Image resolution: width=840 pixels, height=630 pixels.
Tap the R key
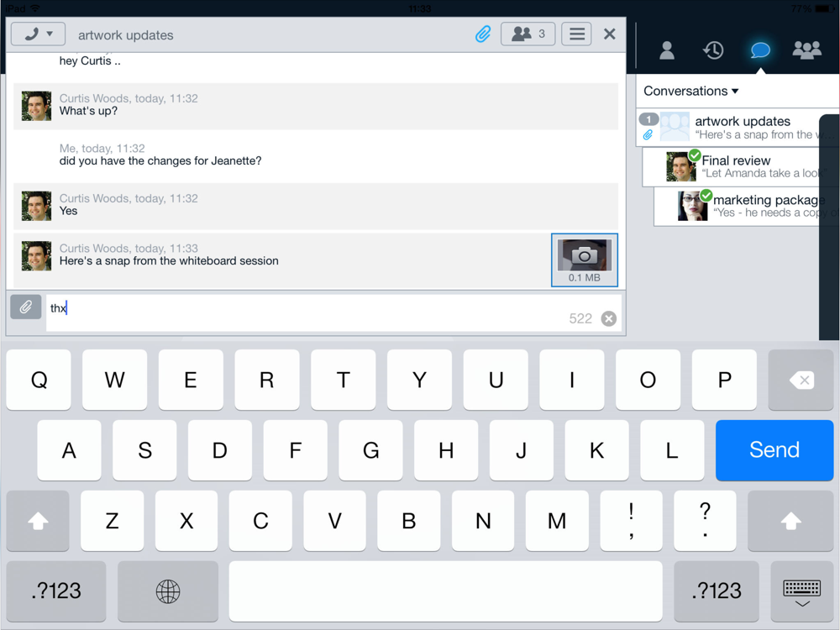point(267,380)
